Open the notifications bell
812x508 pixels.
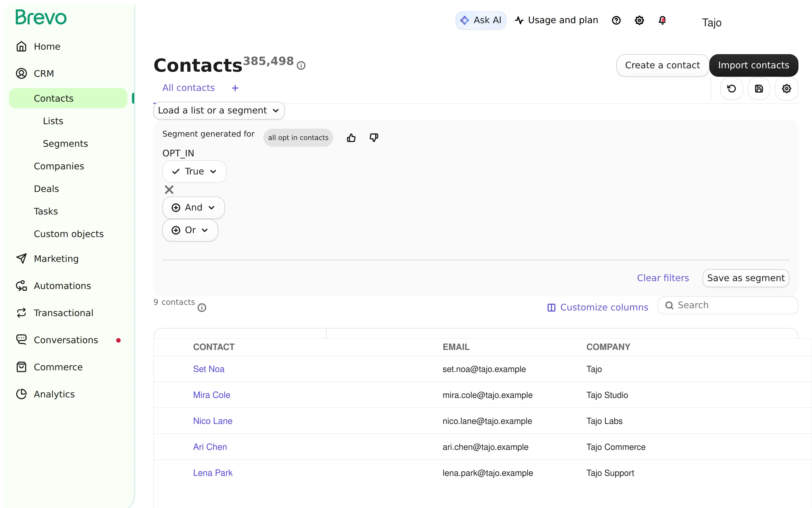tap(662, 21)
